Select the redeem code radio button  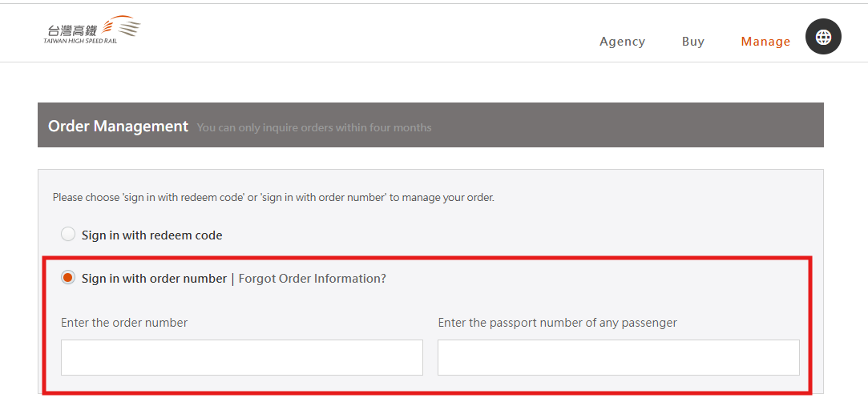point(68,235)
